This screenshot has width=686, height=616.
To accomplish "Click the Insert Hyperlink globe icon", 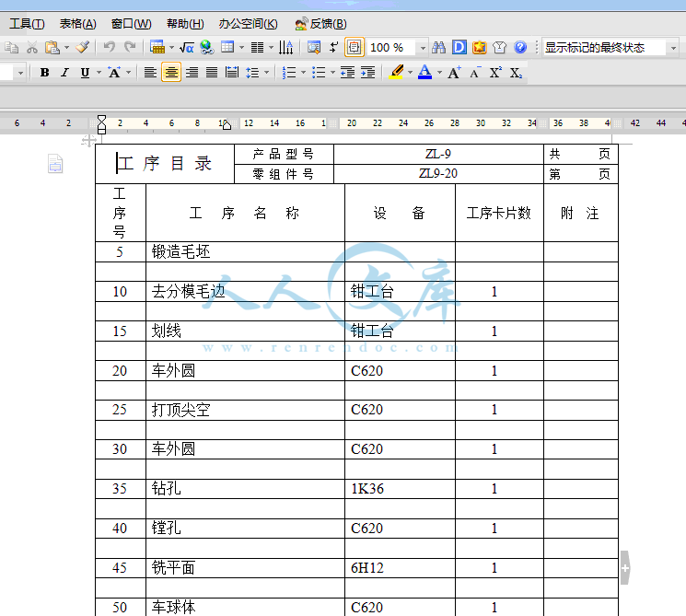I will (206, 47).
